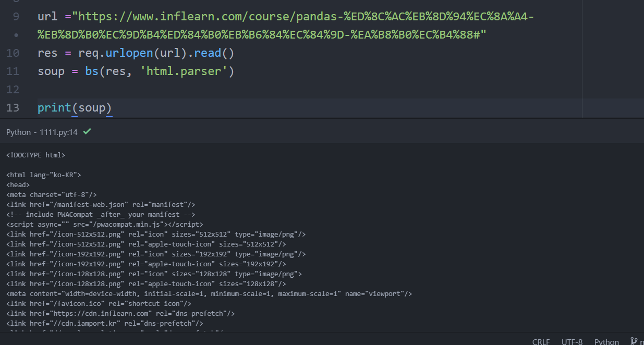Click the cdn.iamport.kr dns-prefetch line
This screenshot has width=644, height=345.
pos(105,323)
